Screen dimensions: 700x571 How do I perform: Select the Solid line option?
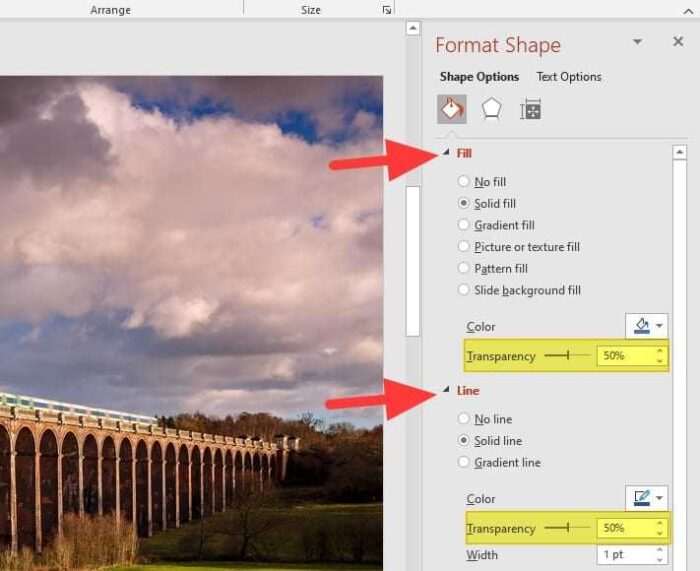tap(490, 441)
